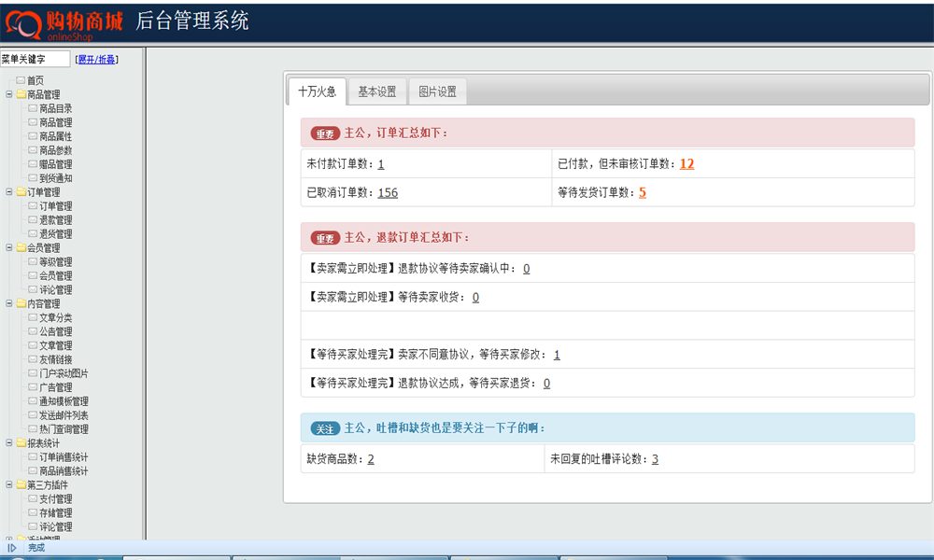Click the status bar play icon
Image resolution: width=934 pixels, height=560 pixels.
coord(12,548)
